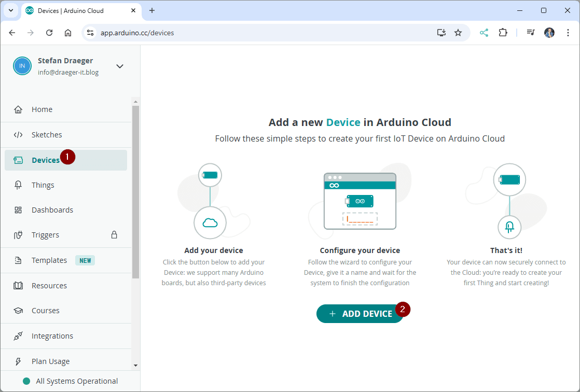The height and width of the screenshot is (392, 580).
Task: Click the Things lightbulb icon
Action: [x=18, y=185]
